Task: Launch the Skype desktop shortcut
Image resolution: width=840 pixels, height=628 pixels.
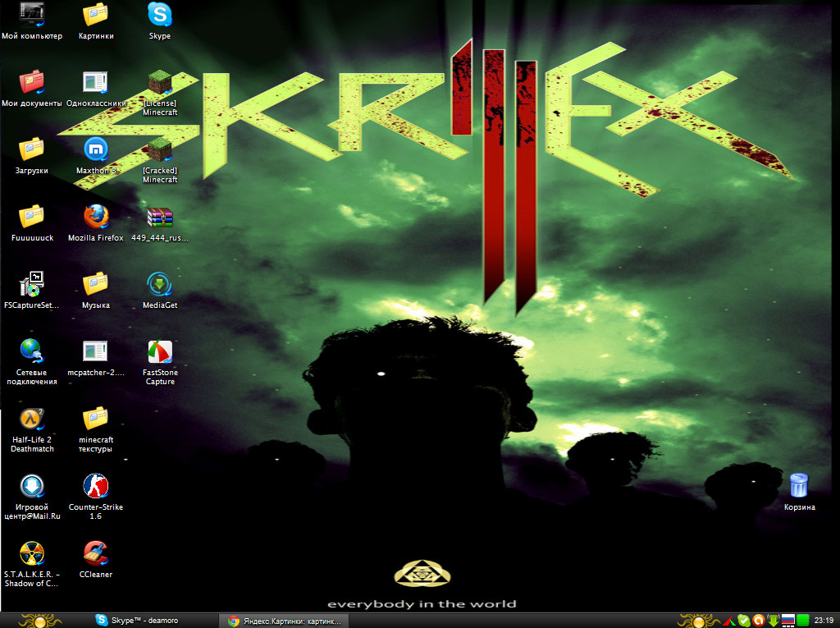Action: pyautogui.click(x=160, y=21)
